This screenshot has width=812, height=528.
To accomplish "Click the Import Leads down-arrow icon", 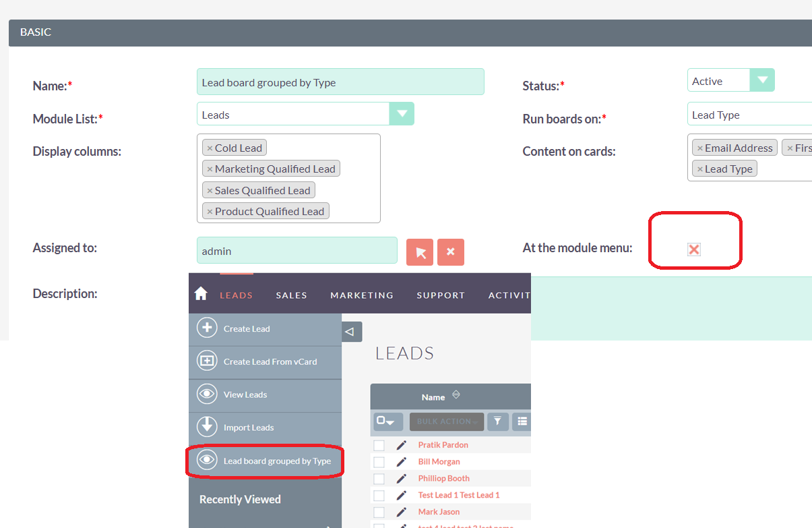I will click(x=207, y=427).
